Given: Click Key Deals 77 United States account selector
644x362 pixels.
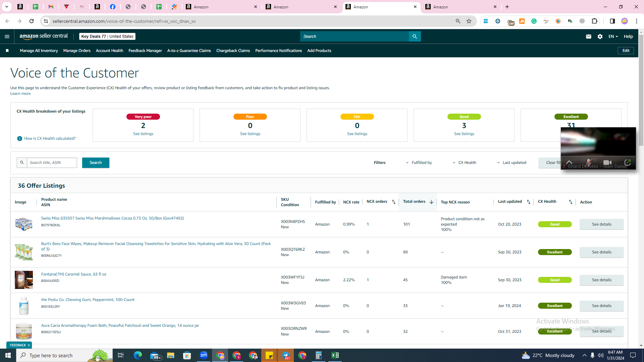Looking at the screenshot, I should click(107, 37).
